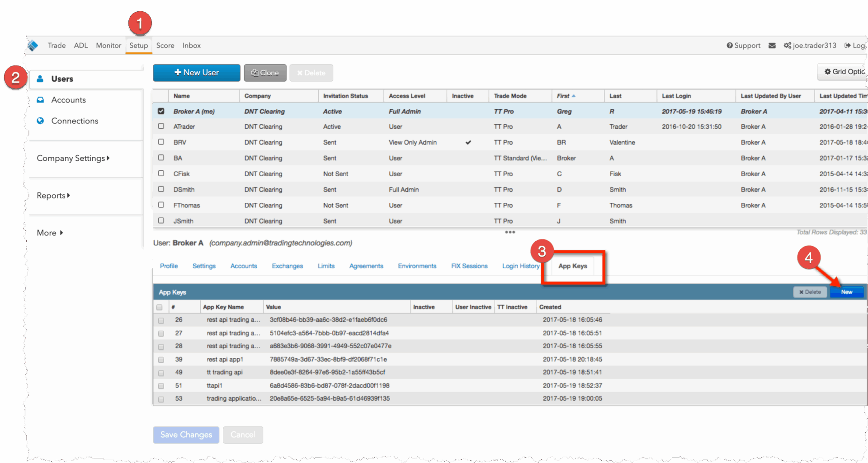This screenshot has width=868, height=463.
Task: Open the Monitor menu
Action: [x=108, y=46]
